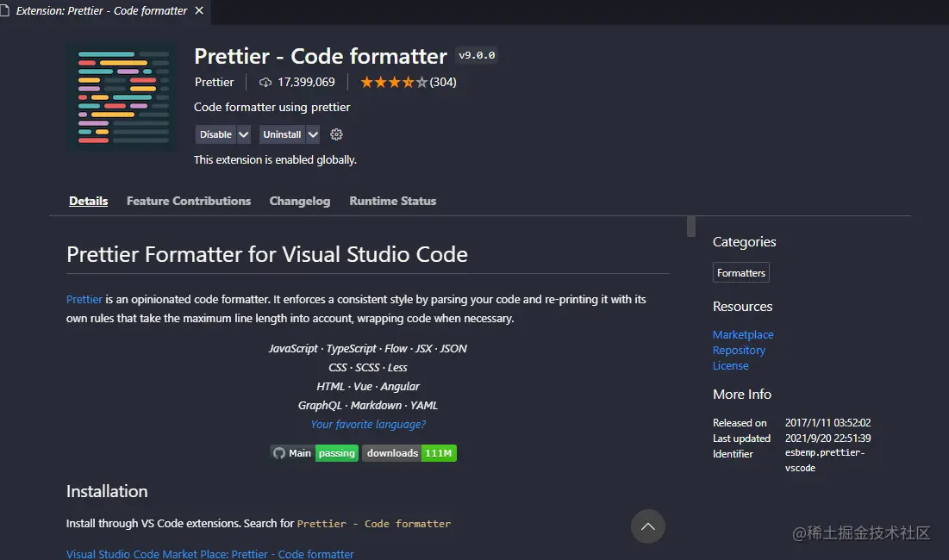Open the Repository resource link

tap(739, 350)
